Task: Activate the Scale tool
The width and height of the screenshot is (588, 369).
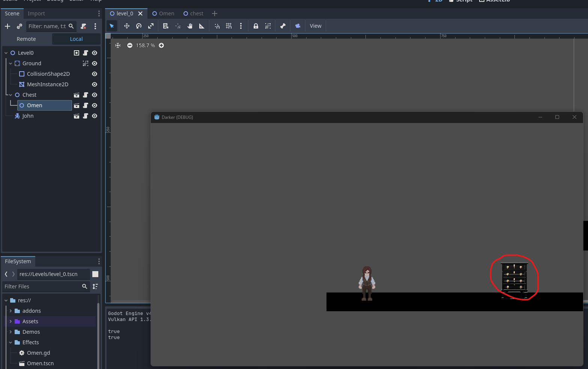Action: tap(150, 26)
